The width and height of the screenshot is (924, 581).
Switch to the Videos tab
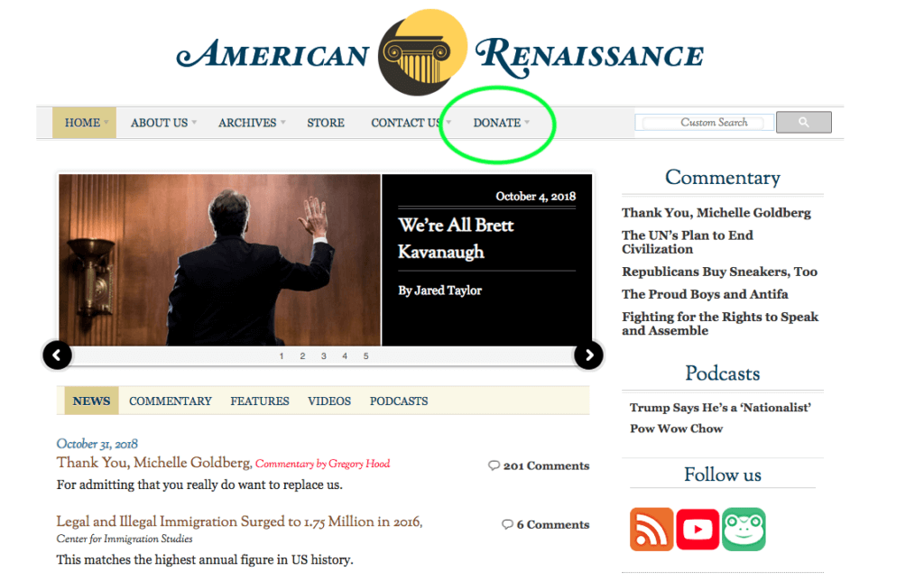pos(328,401)
